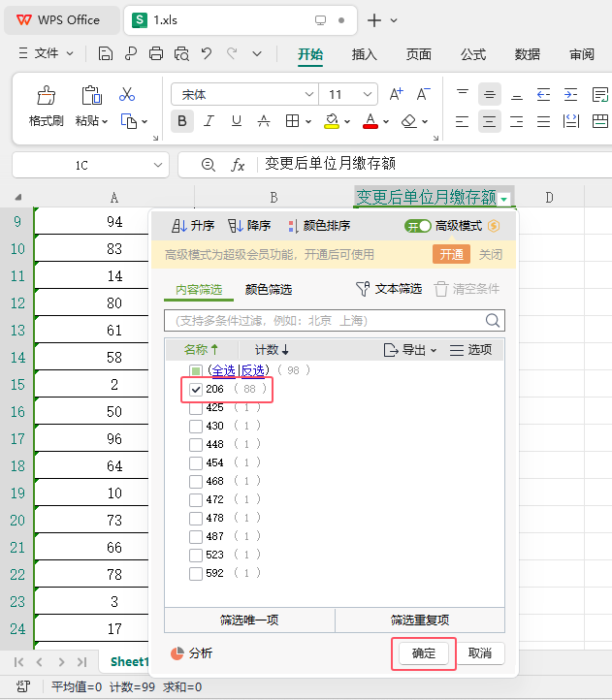Open Print Preview icon

(181, 54)
